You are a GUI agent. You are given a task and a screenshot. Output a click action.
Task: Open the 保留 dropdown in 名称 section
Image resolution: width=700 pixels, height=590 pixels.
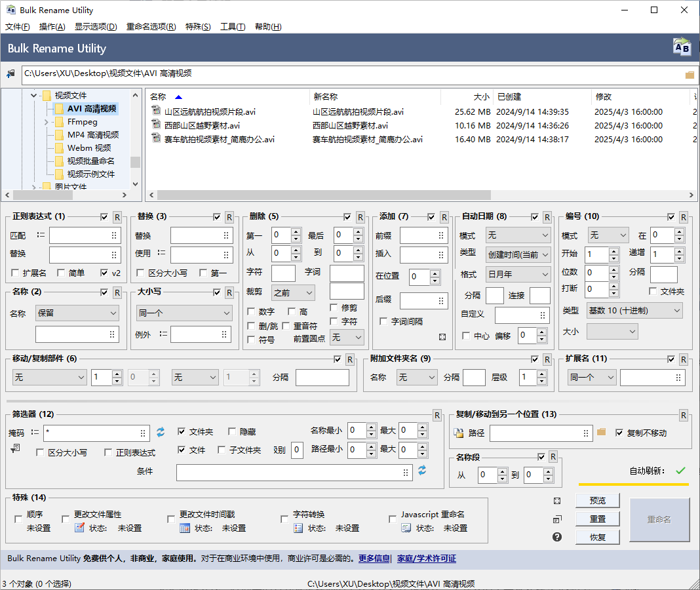[x=77, y=313]
